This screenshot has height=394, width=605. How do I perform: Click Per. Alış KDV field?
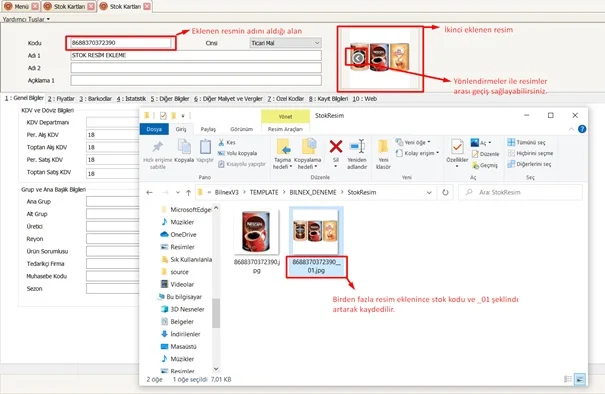tap(113, 135)
